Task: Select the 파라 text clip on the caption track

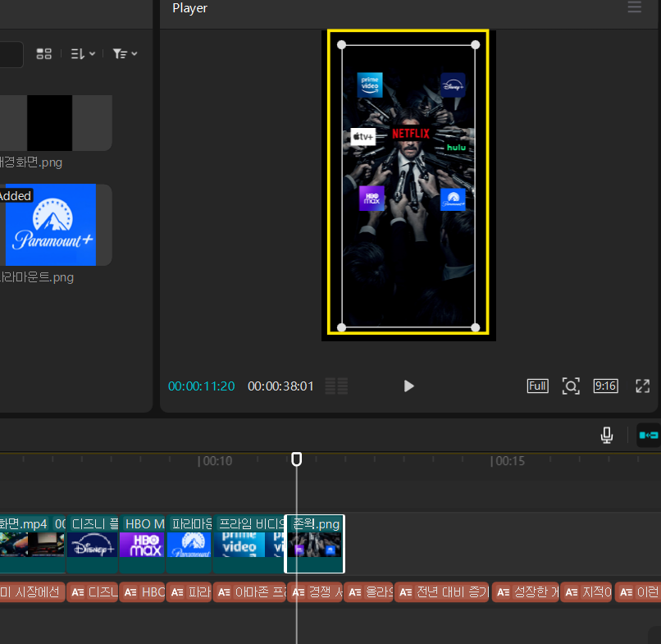Action: click(x=189, y=592)
